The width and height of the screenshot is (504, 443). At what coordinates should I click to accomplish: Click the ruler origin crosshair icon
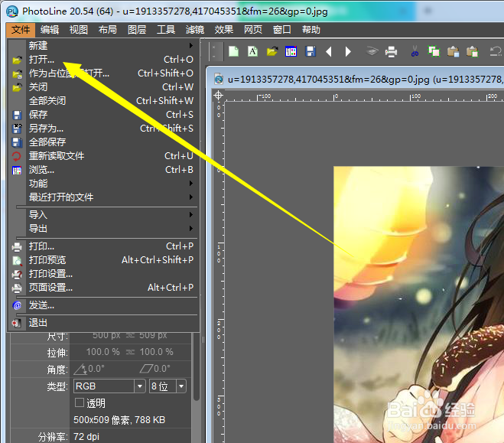coord(218,96)
